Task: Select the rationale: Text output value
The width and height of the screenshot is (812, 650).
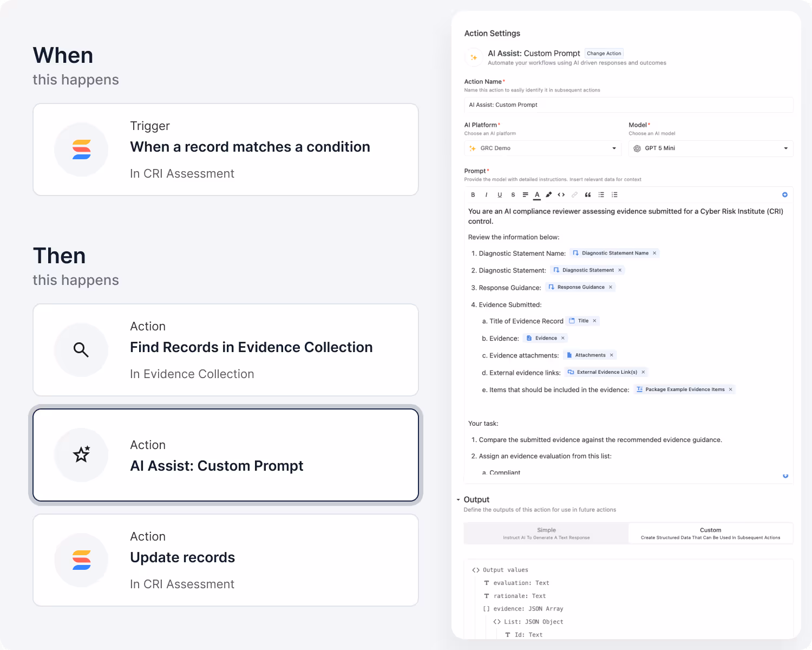Action: tap(515, 596)
